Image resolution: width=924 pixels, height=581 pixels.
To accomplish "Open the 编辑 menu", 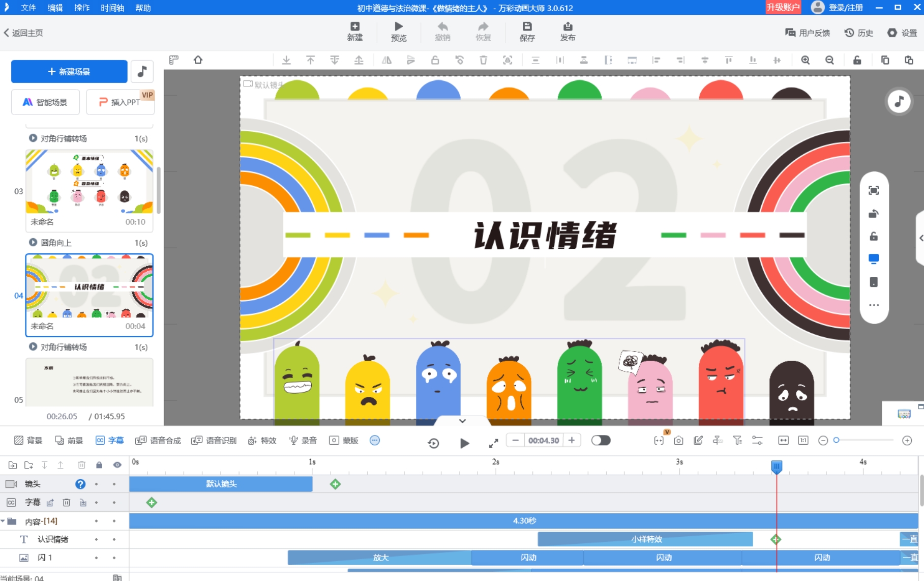I will pyautogui.click(x=55, y=8).
